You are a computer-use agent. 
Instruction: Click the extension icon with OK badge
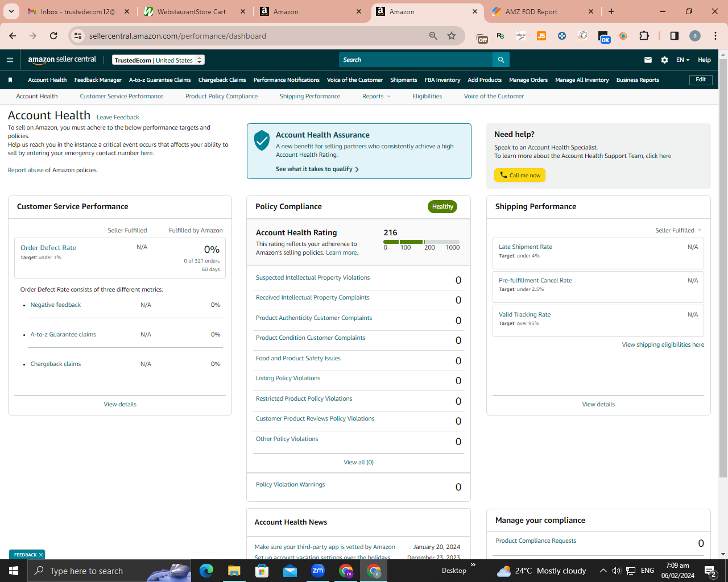point(603,37)
